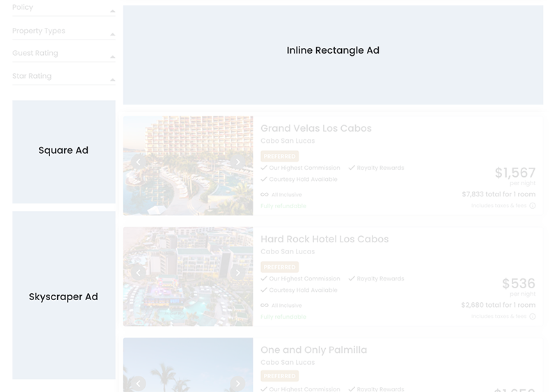Collapse the Policy filter section
The width and height of the screenshot is (557, 392).
(113, 11)
